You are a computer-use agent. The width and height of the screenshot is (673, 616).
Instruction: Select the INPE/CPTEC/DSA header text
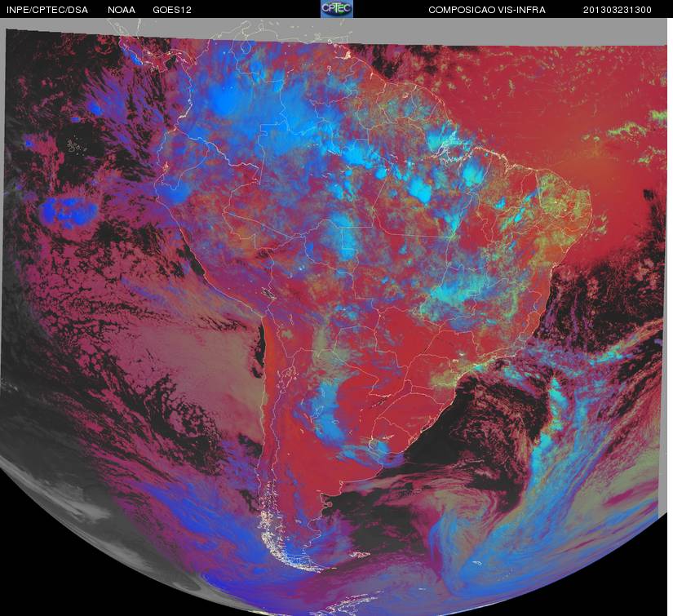coord(47,10)
